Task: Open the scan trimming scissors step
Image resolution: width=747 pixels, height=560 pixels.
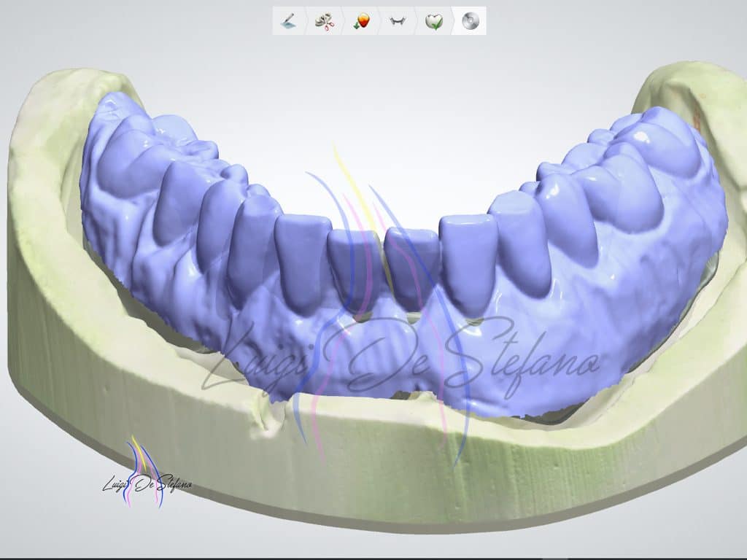Action: pyautogui.click(x=325, y=21)
